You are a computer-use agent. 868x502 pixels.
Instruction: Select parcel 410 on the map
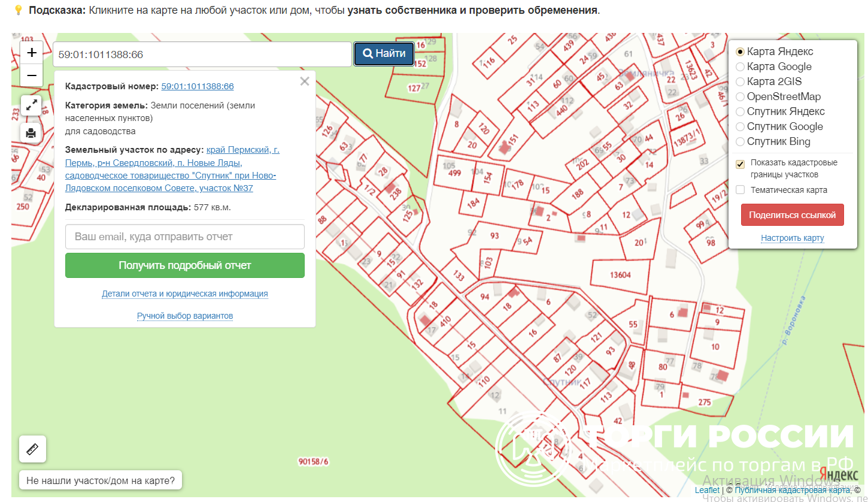(445, 320)
